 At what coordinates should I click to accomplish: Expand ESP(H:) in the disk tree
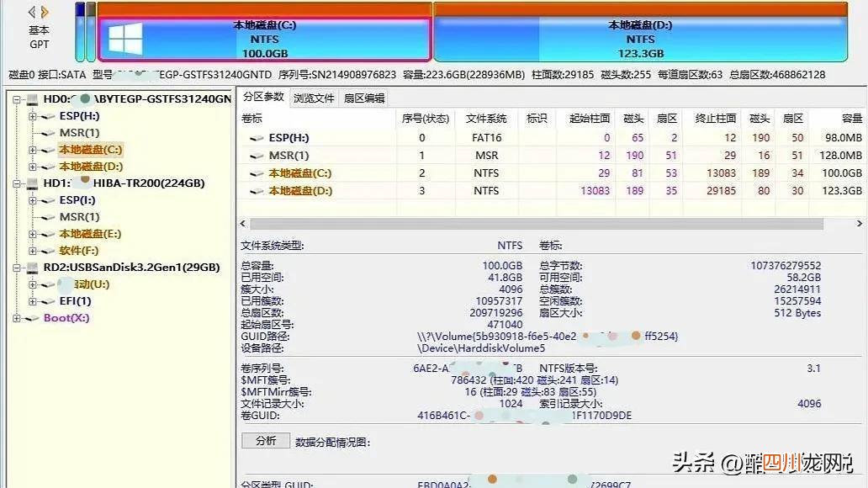(33, 116)
